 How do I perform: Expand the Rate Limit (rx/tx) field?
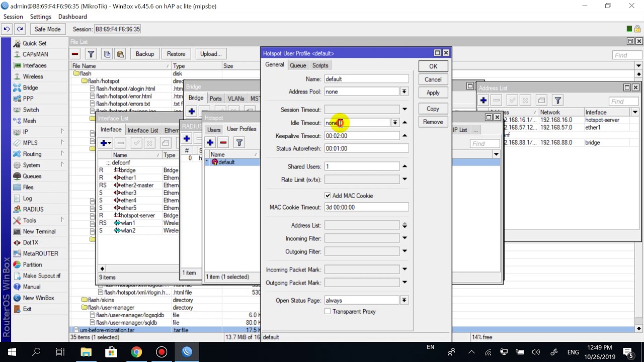click(405, 179)
